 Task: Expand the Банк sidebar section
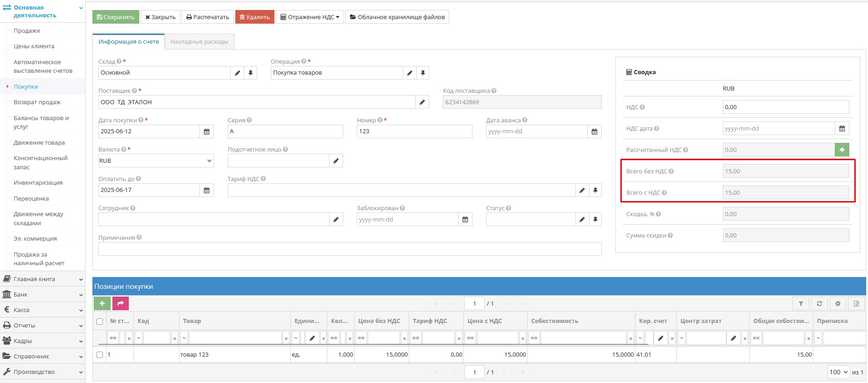click(x=42, y=295)
